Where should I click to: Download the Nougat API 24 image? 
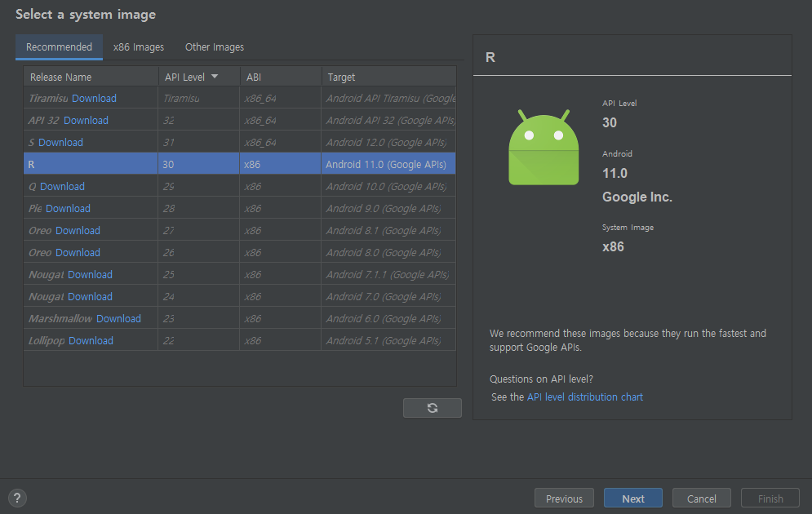tap(90, 297)
